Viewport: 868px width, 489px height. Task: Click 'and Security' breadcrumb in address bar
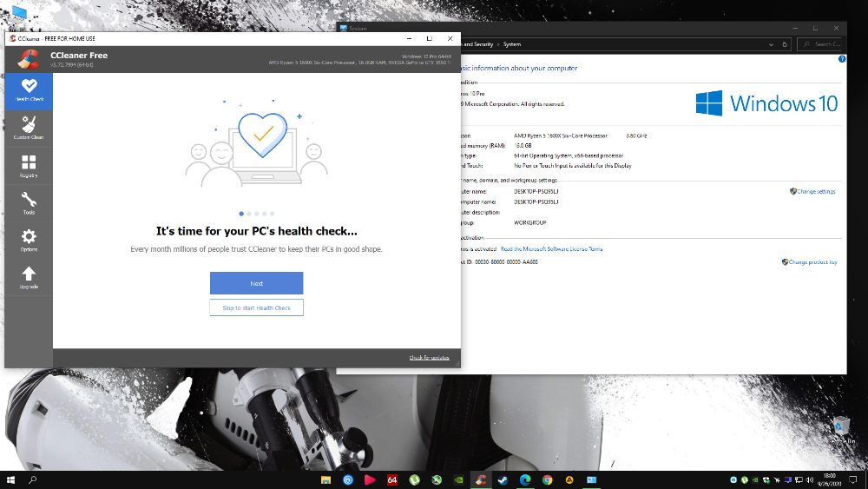click(478, 44)
